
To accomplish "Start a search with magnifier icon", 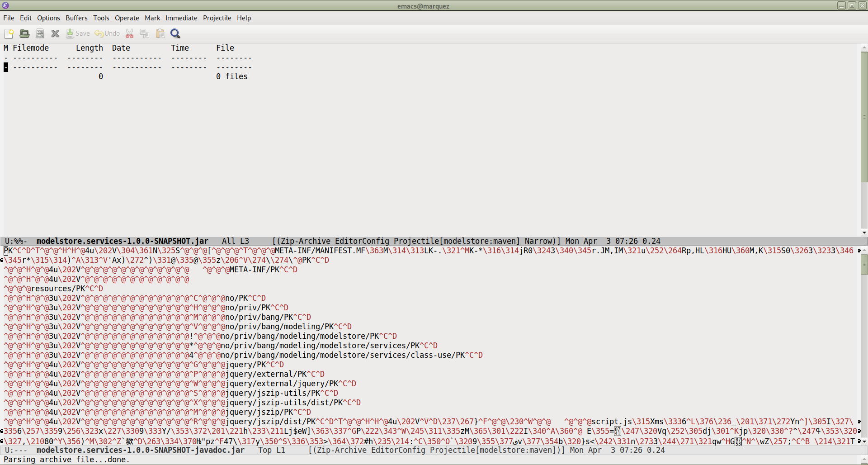I will [175, 33].
